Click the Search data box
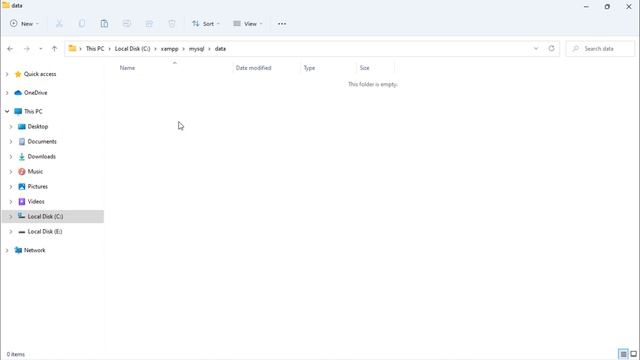Viewport: 640px width, 360px height. (x=600, y=49)
